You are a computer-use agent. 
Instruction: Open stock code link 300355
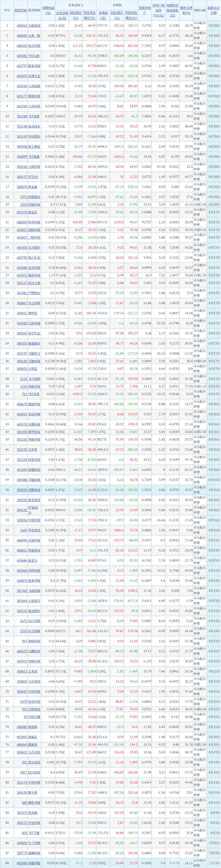(22, 334)
